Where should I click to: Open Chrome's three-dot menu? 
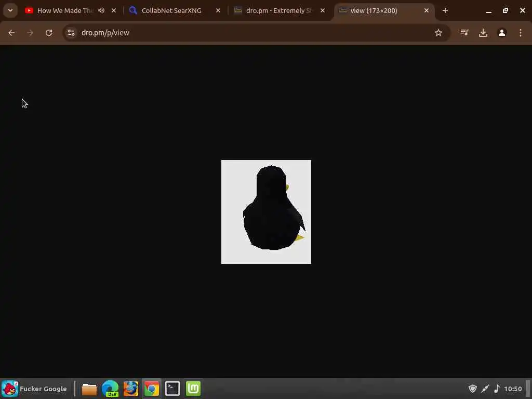521,33
